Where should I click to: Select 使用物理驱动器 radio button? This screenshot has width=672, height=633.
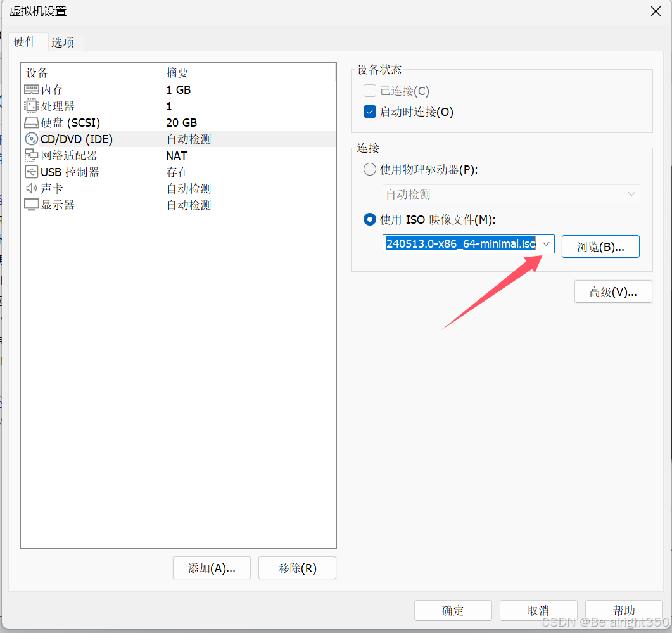[369, 169]
